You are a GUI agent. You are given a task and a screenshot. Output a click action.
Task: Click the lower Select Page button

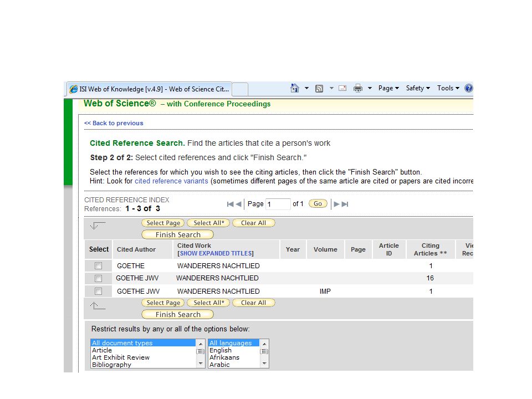pyautogui.click(x=163, y=303)
